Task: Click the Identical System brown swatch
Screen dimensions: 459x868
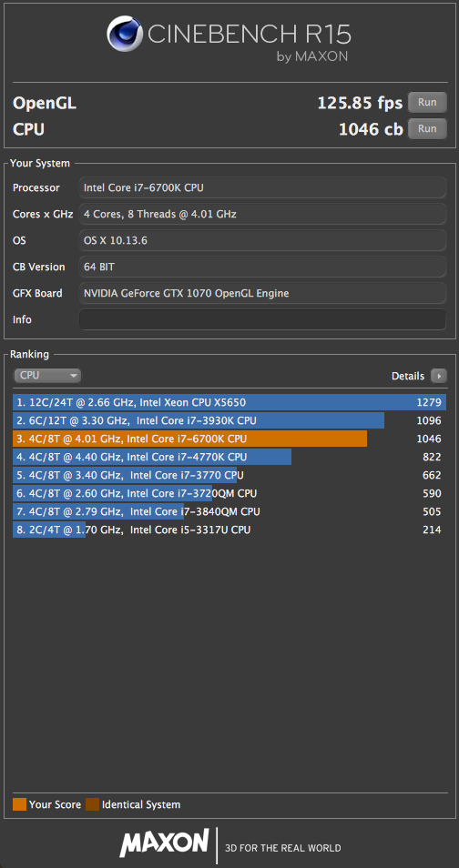Action: click(x=92, y=804)
